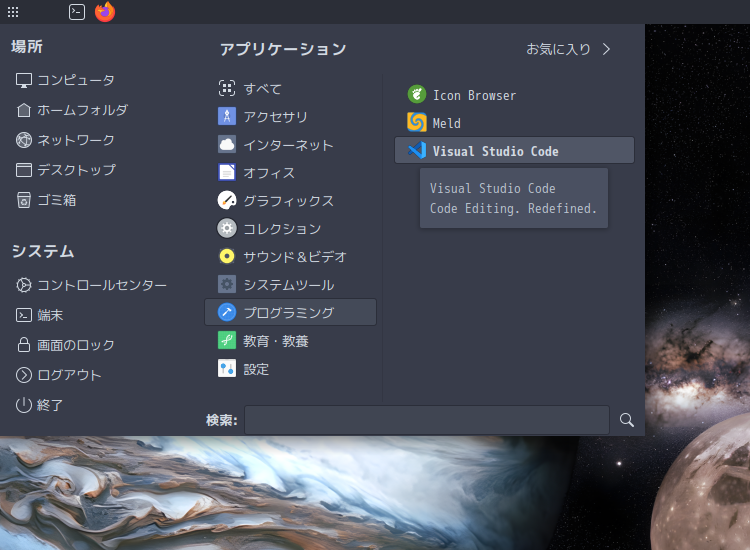750x550 pixels.
Task: Launch Icon Browser
Action: pos(514,95)
